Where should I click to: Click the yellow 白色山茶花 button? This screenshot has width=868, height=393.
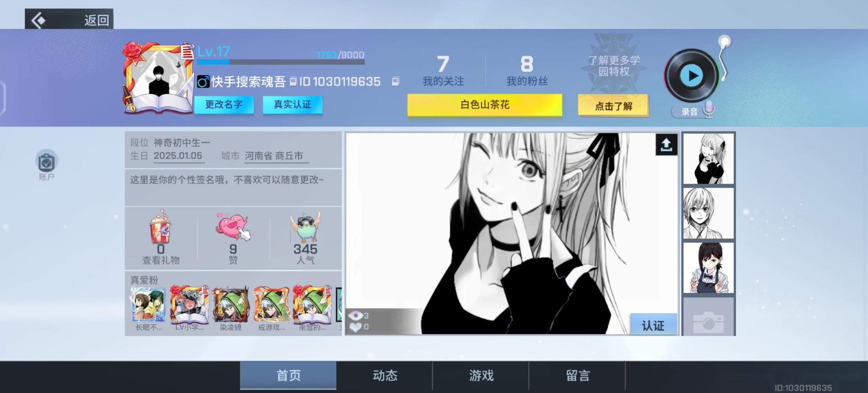485,105
